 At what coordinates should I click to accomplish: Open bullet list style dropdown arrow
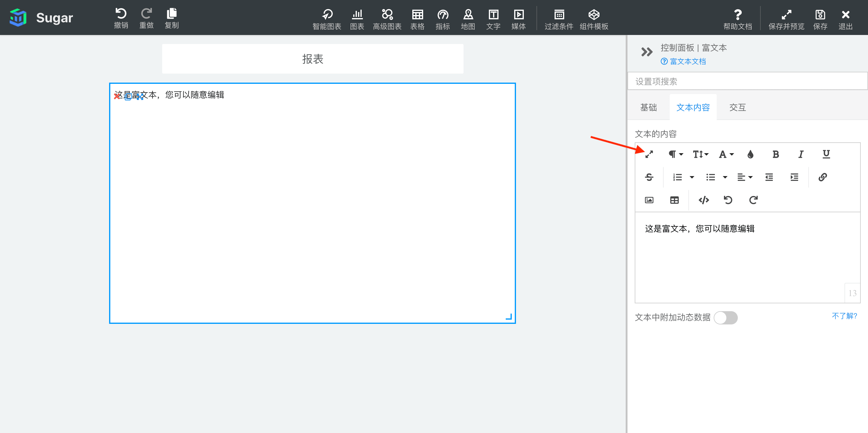[x=725, y=177]
